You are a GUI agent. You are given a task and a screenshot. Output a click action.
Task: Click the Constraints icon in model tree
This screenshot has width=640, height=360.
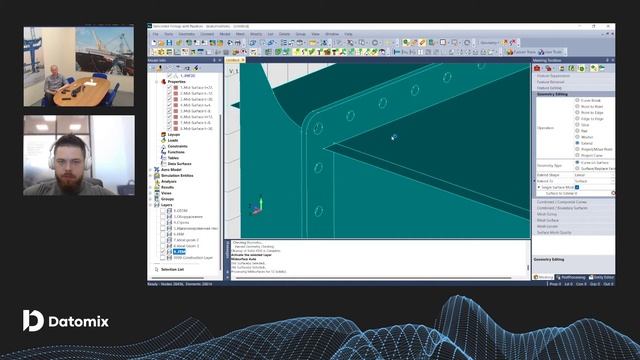pyautogui.click(x=163, y=146)
